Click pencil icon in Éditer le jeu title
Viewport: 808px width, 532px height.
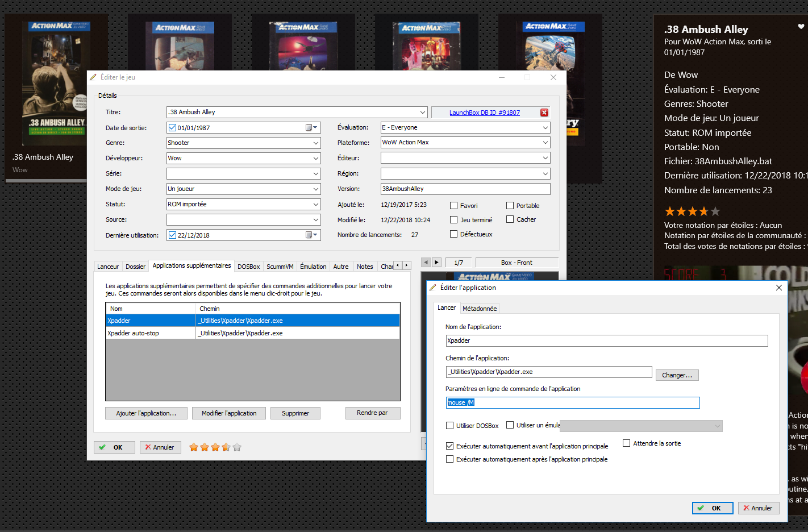point(93,77)
